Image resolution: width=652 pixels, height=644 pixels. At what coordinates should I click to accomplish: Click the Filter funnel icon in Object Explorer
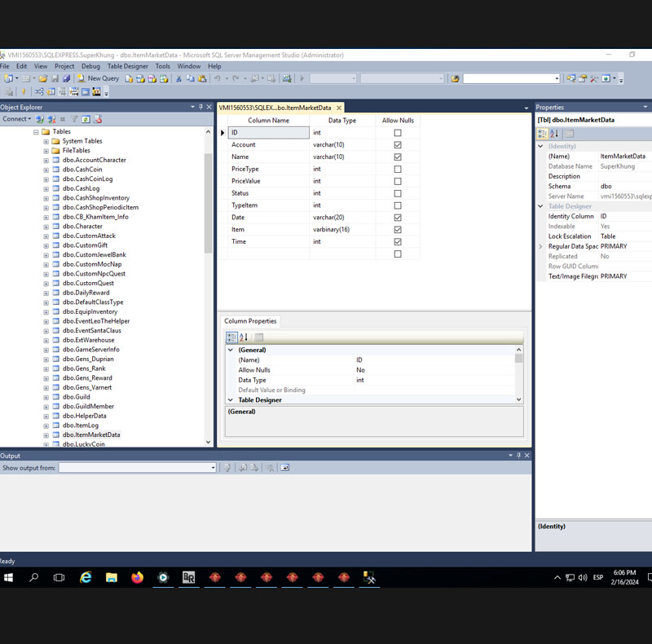74,119
